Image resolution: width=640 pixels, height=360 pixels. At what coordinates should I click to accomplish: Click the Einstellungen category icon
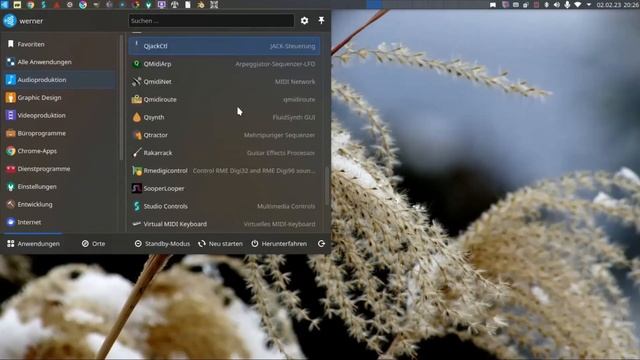[11, 187]
